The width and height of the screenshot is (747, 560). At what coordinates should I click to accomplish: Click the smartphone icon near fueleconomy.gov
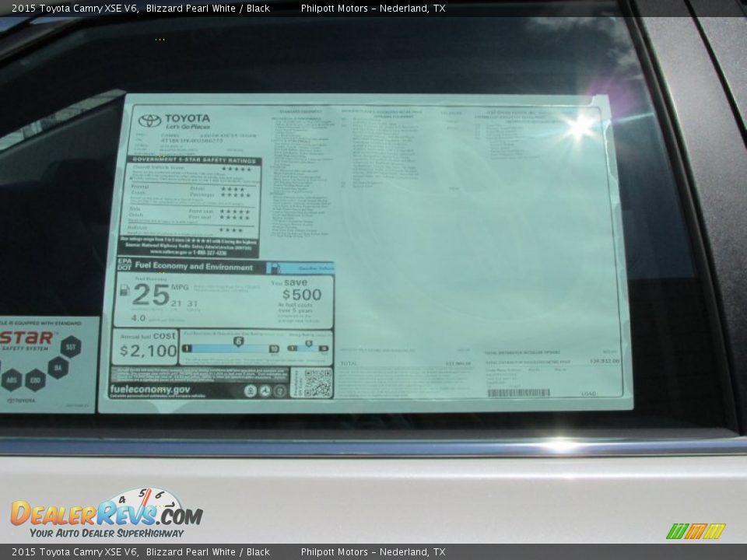(252, 390)
